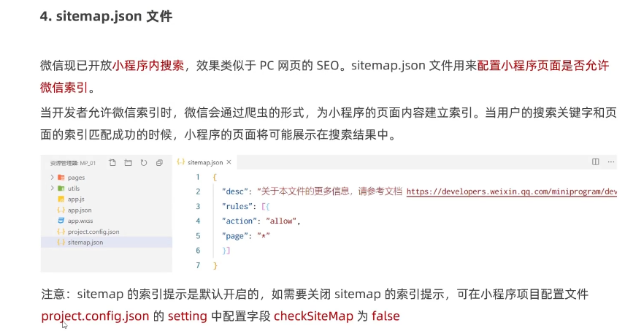Collapse all folders in explorer
This screenshot has width=644, height=331.
click(159, 162)
